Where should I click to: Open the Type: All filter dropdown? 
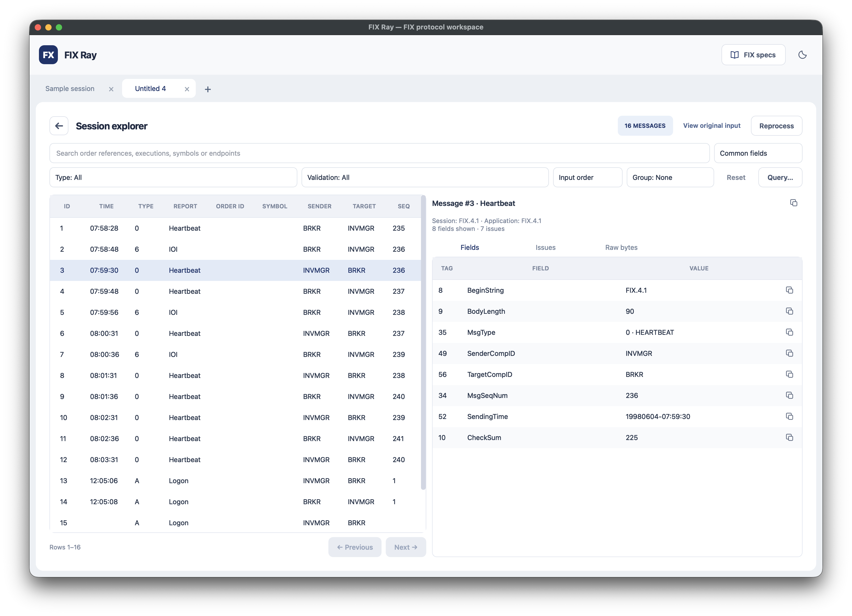click(173, 177)
